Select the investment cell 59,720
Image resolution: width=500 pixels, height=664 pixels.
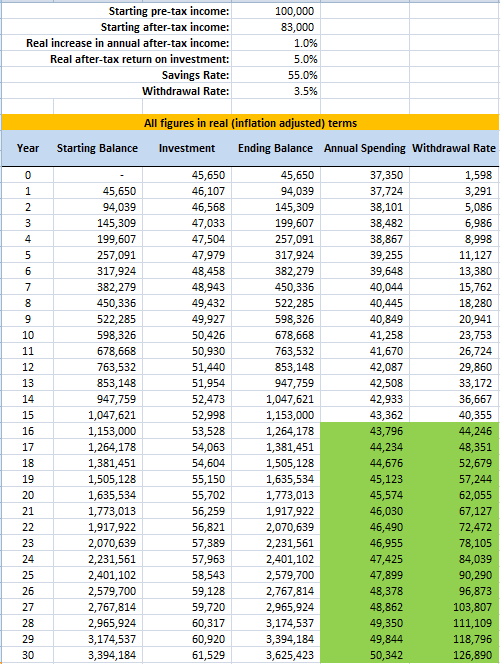pos(208,607)
